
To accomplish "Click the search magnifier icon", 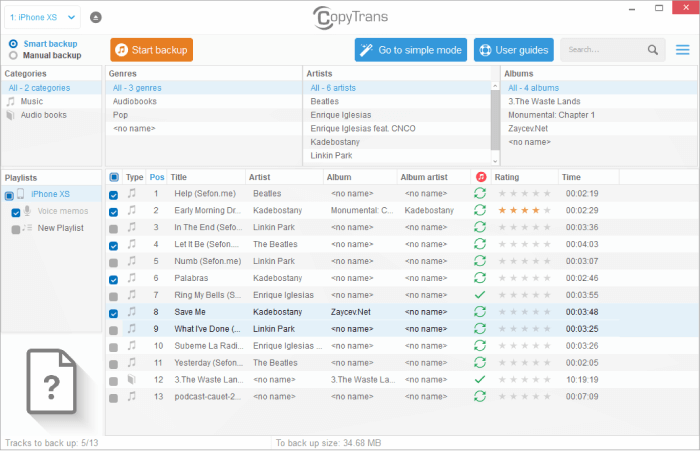I will click(x=653, y=50).
